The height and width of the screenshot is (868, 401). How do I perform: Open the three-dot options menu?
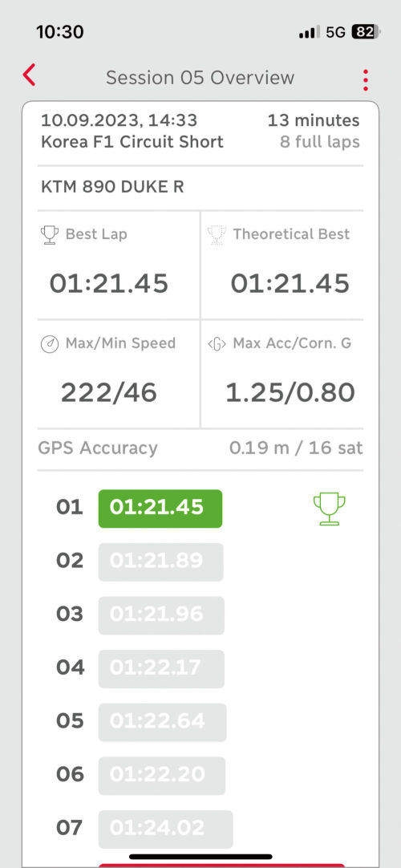click(x=366, y=80)
